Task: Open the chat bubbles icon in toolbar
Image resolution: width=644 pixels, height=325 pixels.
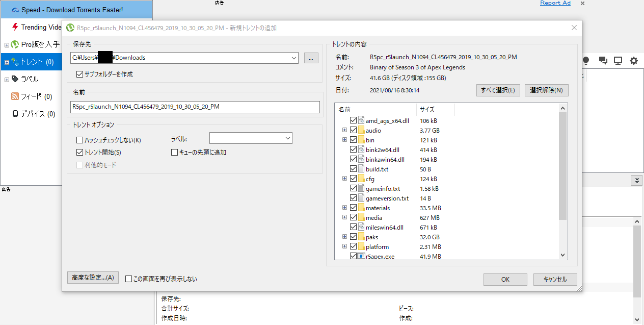Action: click(x=603, y=61)
